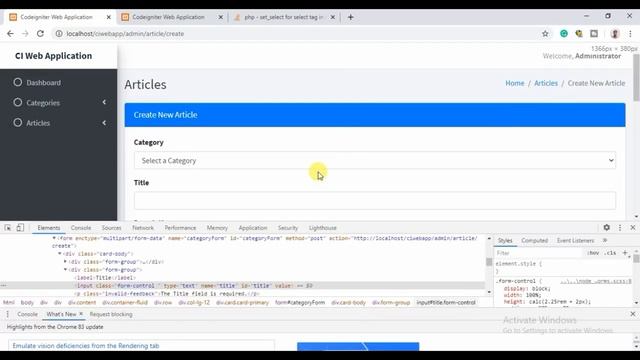Click the Title text input field
Image resolution: width=640 pixels, height=360 pixels.
(x=375, y=200)
